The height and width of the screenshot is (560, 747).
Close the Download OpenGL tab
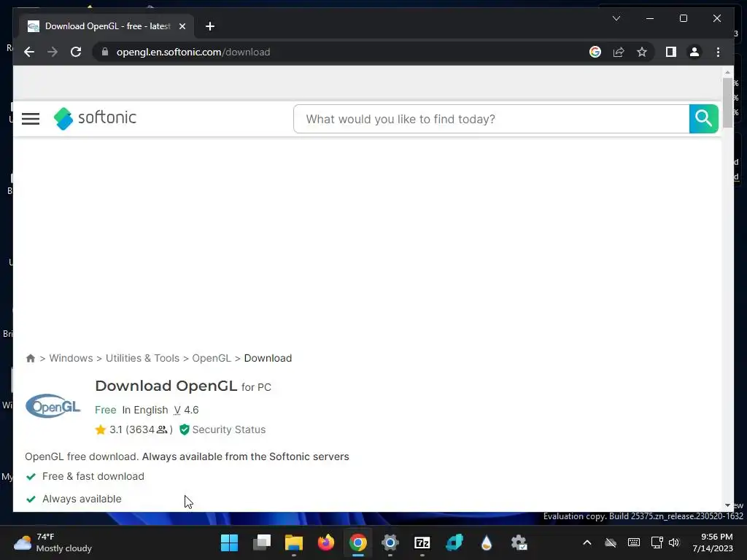point(182,26)
